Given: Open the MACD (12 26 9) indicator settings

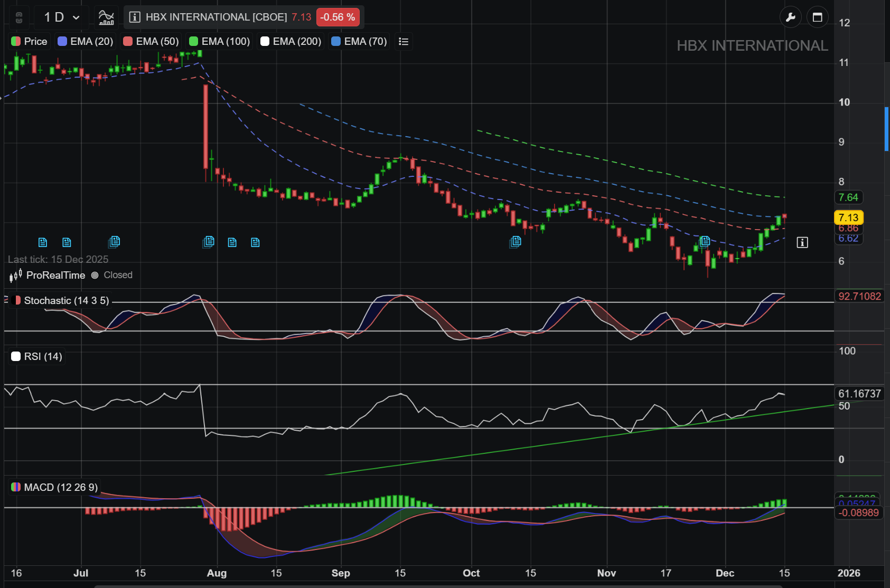Looking at the screenshot, I should pos(54,487).
